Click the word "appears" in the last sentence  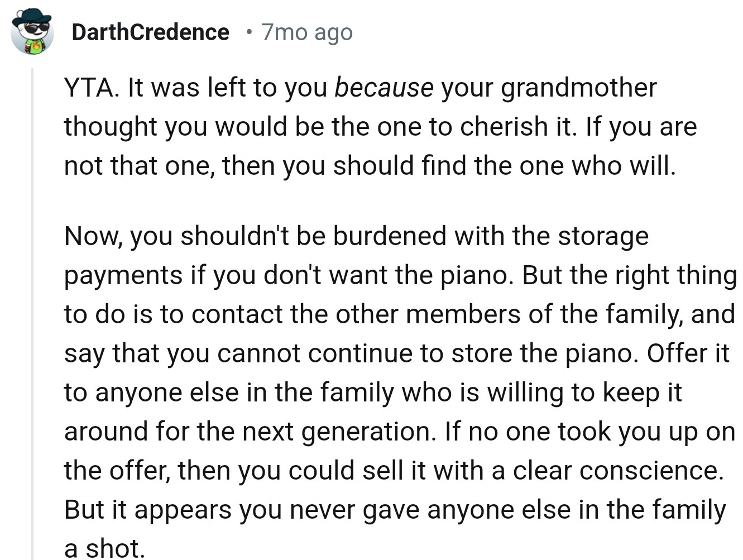tap(183, 510)
